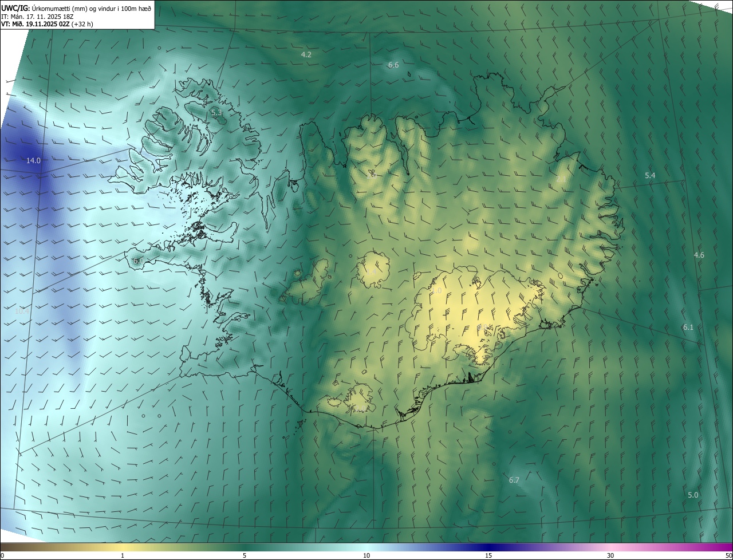Click the 5.0 value label
The image size is (733, 560).
point(693,495)
